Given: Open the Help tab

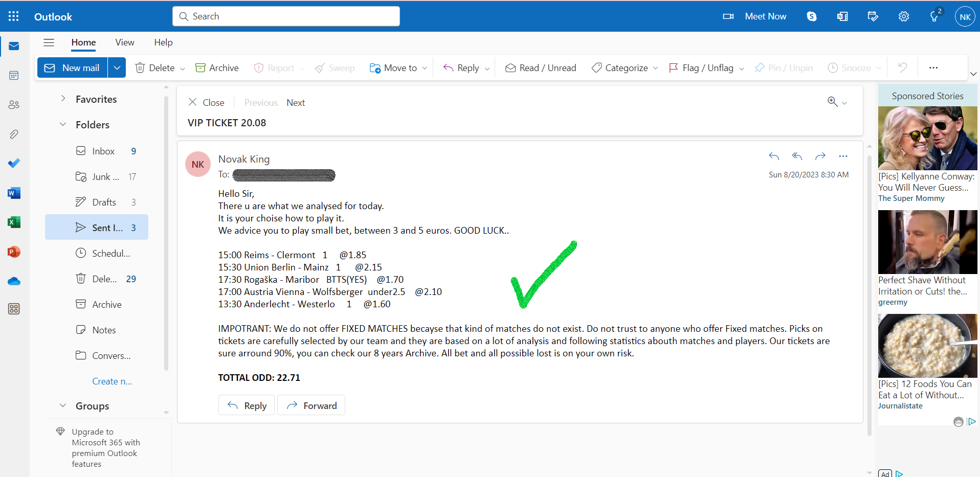Looking at the screenshot, I should pos(163,42).
